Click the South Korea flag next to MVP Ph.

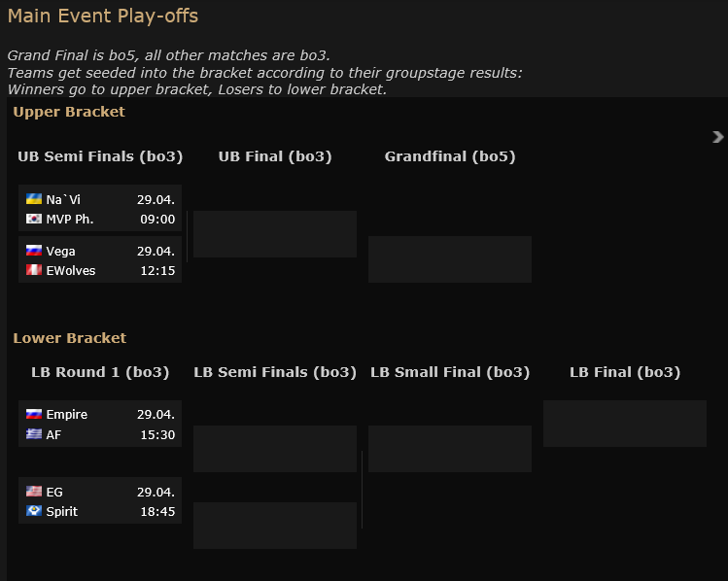point(34,219)
